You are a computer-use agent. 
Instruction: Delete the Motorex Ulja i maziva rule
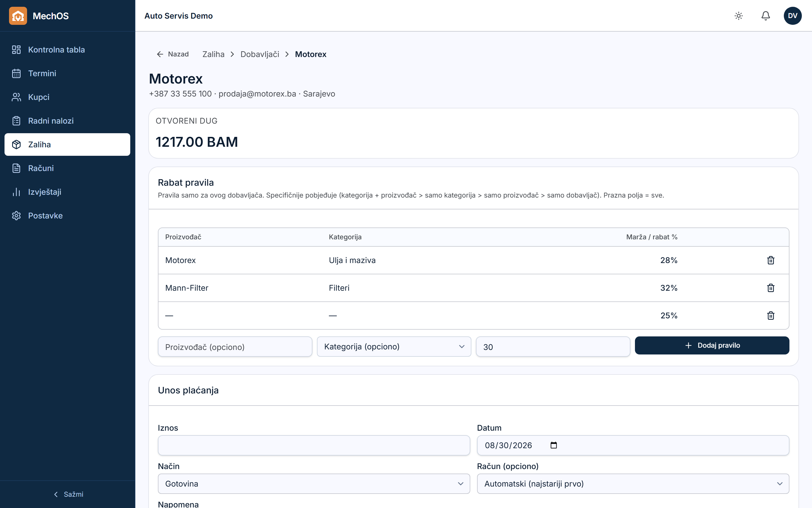coord(771,260)
